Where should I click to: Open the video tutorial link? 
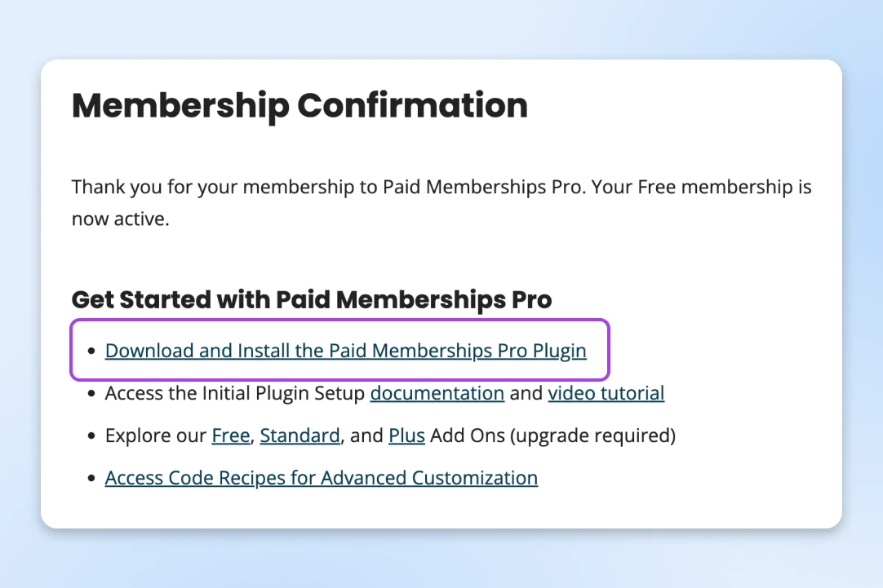pos(606,393)
